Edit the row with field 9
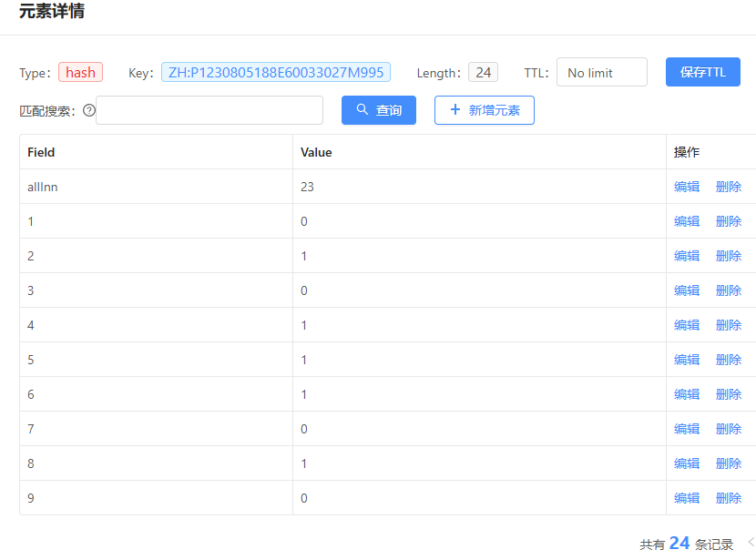Screen dimensions: 756x560 [x=687, y=498]
